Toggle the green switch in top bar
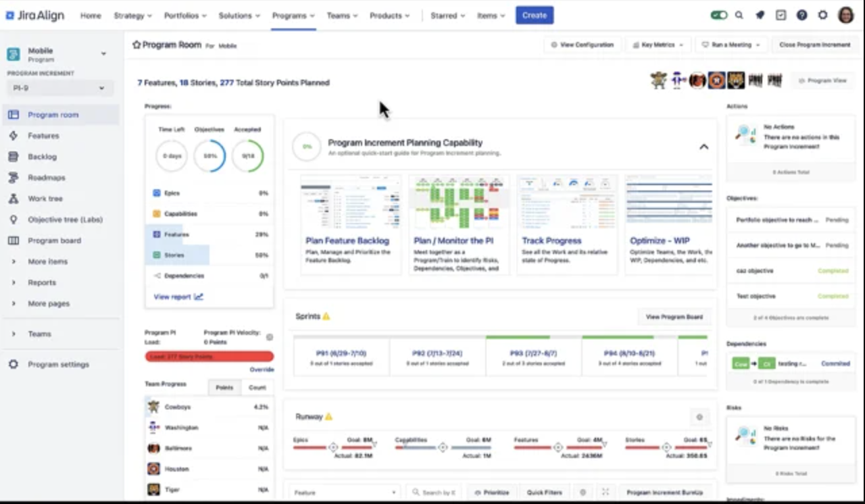The height and width of the screenshot is (504, 865). pyautogui.click(x=719, y=15)
